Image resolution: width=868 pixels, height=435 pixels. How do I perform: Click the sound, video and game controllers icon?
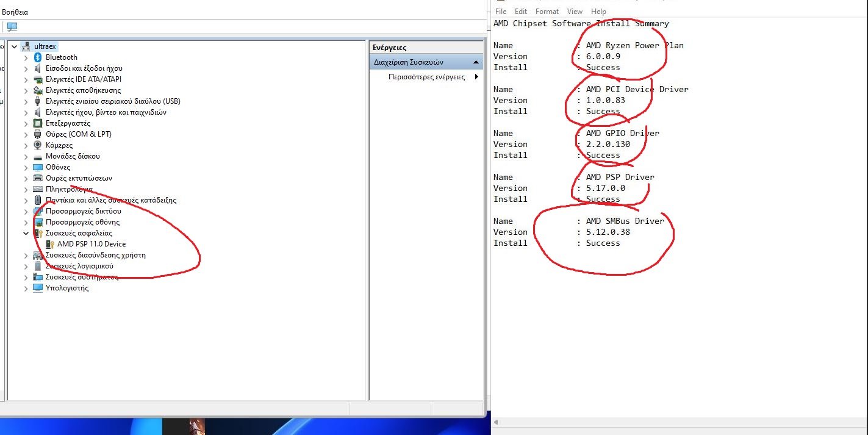point(38,112)
